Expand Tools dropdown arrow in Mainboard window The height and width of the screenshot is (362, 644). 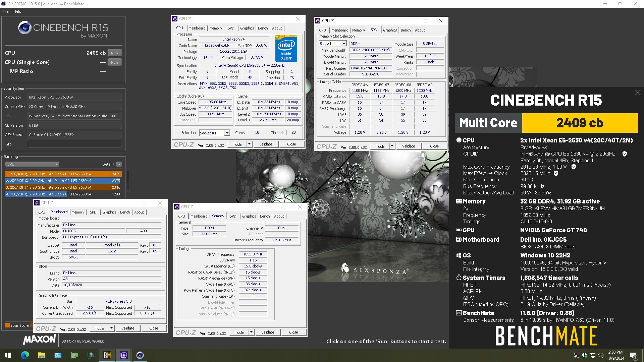point(111,328)
